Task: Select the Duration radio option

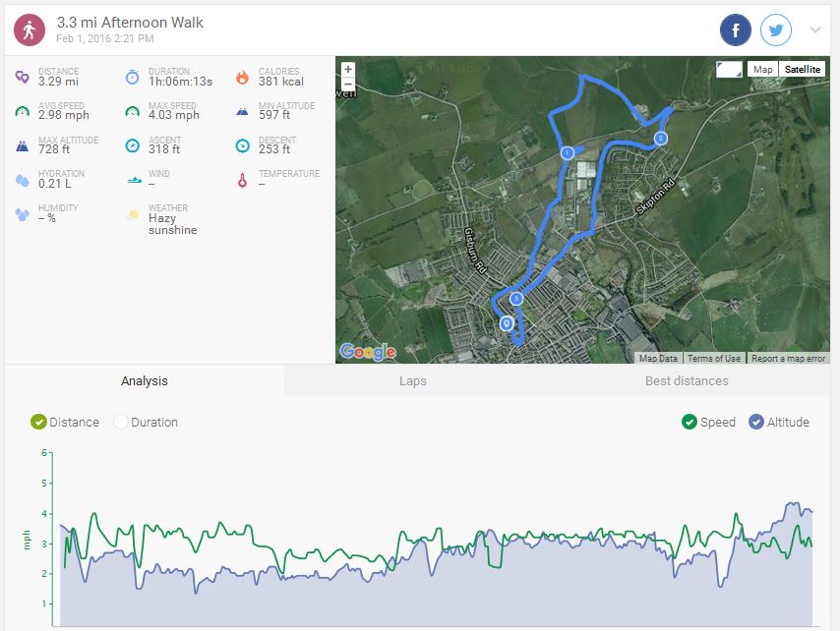Action: coord(122,422)
